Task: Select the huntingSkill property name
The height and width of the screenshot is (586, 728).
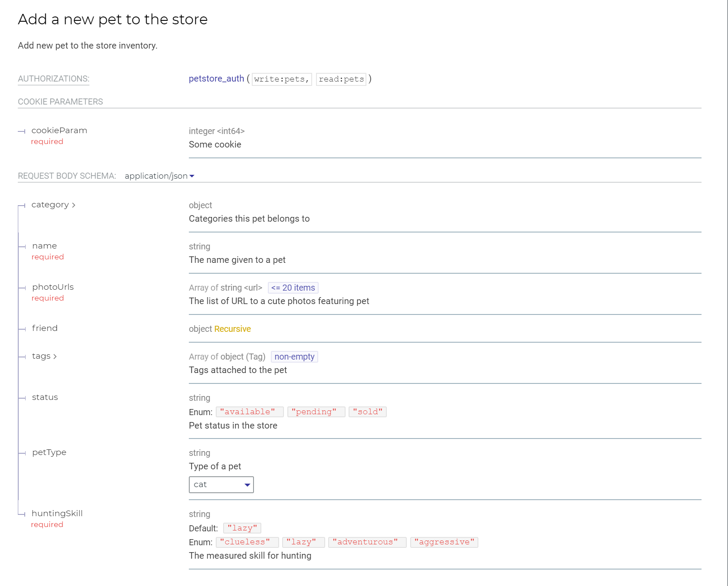Action: (x=57, y=514)
